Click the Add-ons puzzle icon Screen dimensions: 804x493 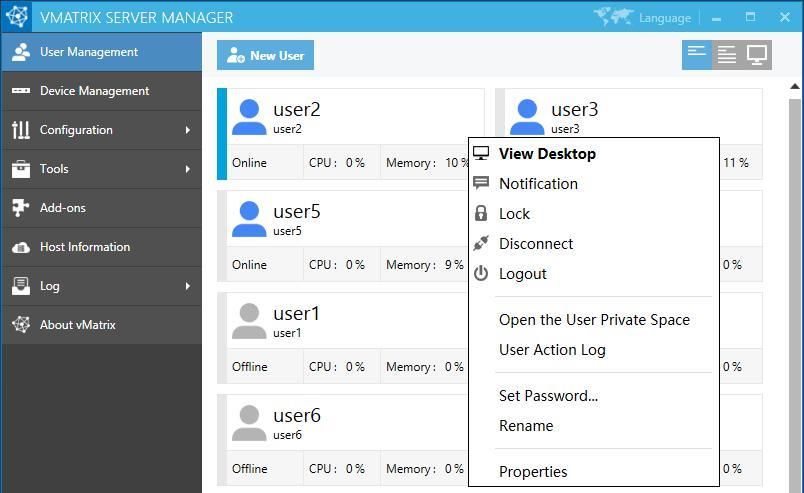pos(21,208)
